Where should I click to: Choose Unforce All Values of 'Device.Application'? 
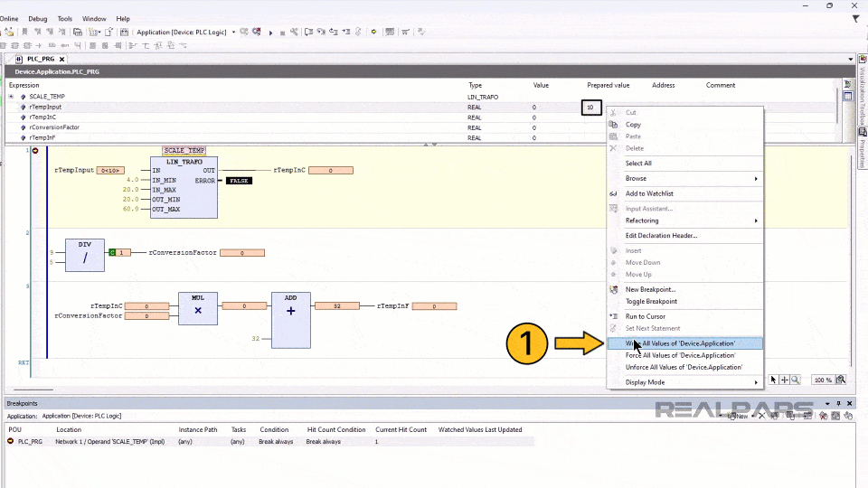pos(684,368)
